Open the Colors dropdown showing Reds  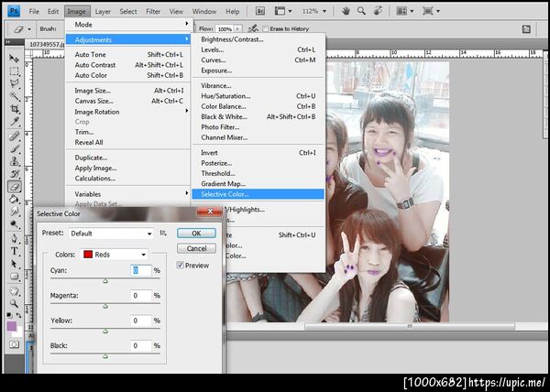click(115, 255)
